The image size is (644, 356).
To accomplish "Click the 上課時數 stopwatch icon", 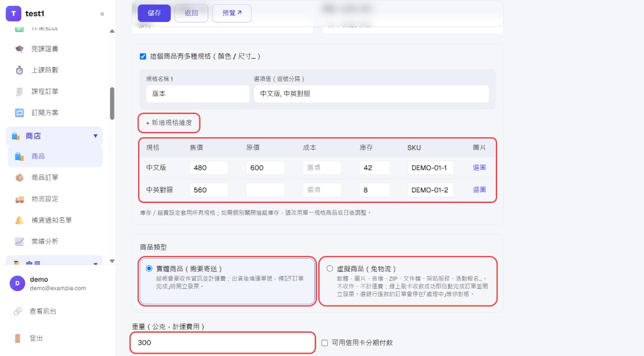I will (x=19, y=70).
